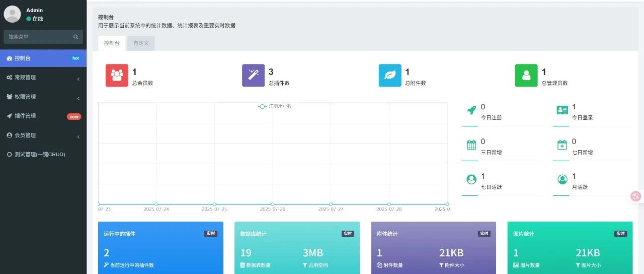Screen dimensions: 644x274
Task: Switch to the 自定义 tab
Action: [141, 43]
